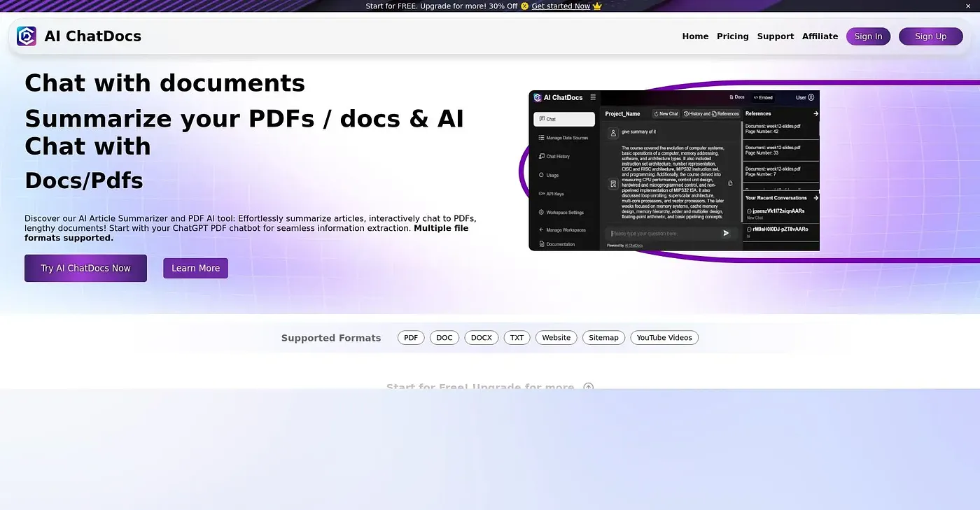Click the Sign Up button
Screen dimensions: 980x510
[930, 36]
